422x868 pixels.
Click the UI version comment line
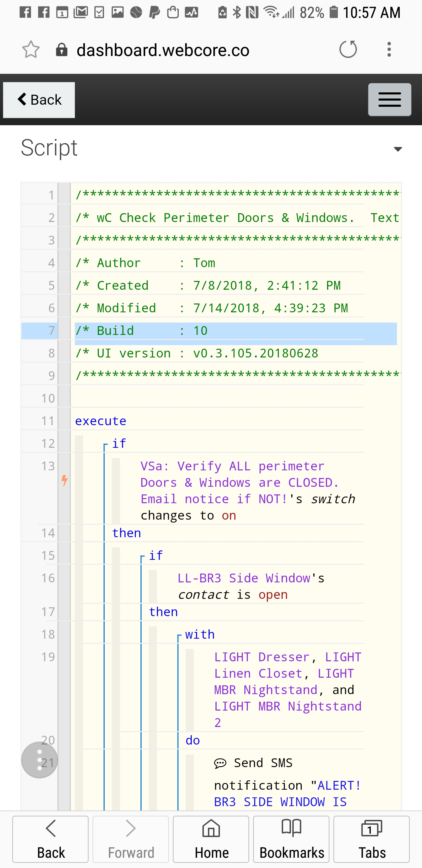pyautogui.click(x=197, y=353)
